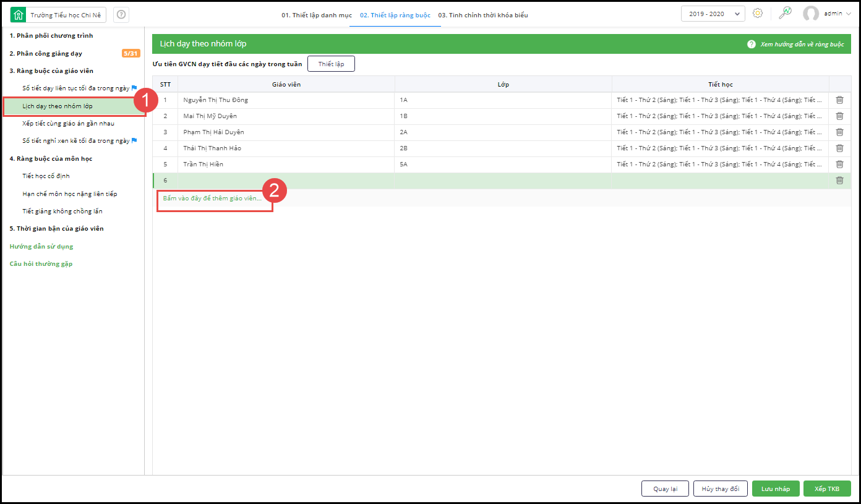
Task: Open the Hướng dẫn sử dụng link
Action: coord(41,246)
